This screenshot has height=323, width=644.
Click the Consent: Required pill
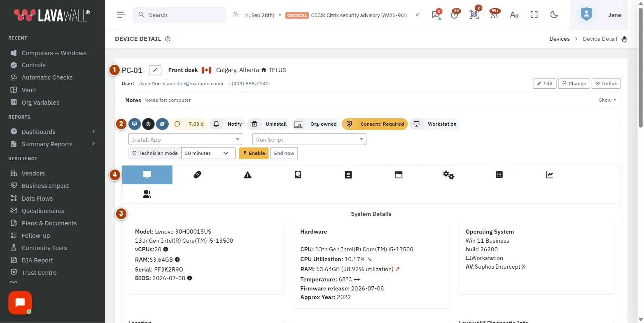[375, 124]
